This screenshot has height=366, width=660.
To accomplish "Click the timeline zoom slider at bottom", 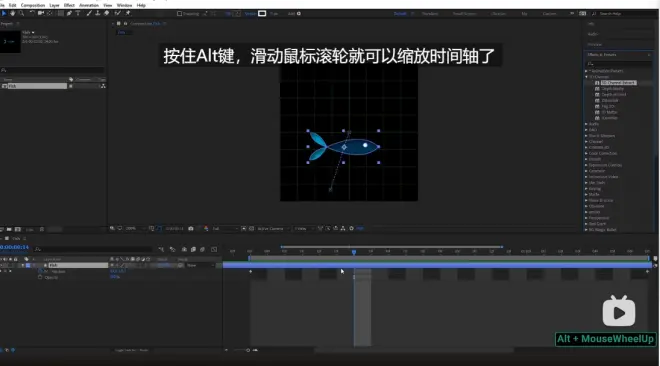I will pos(242,350).
